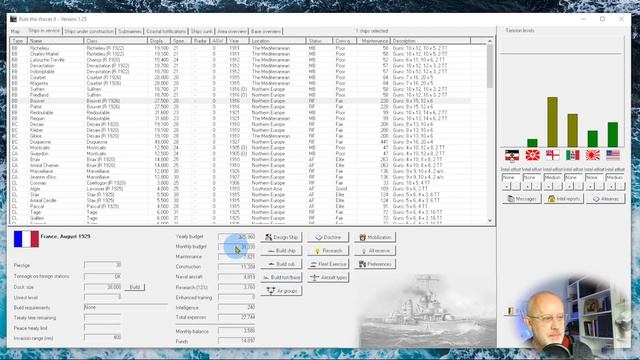
Task: Sort ship list by Location column header
Action: point(278,41)
